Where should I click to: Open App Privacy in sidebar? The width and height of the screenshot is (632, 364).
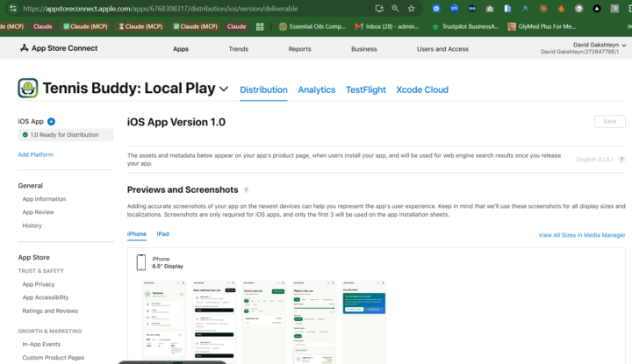[39, 284]
